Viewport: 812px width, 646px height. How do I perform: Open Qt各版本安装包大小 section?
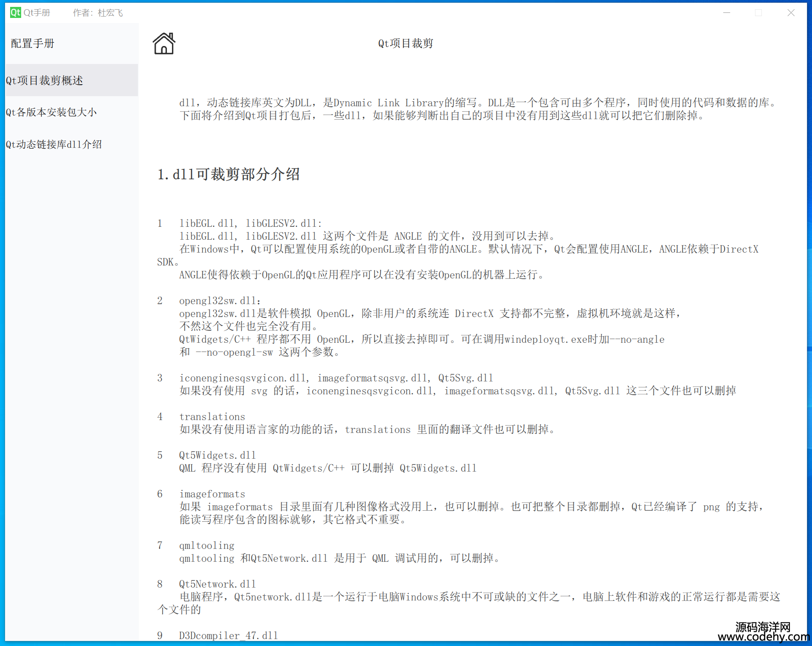(x=72, y=112)
